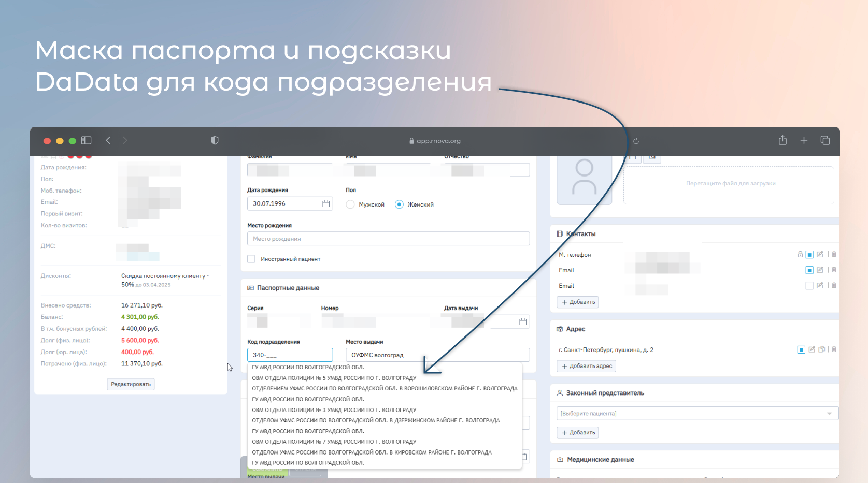Open a new browser tab with plus
The width and height of the screenshot is (868, 483).
click(804, 140)
